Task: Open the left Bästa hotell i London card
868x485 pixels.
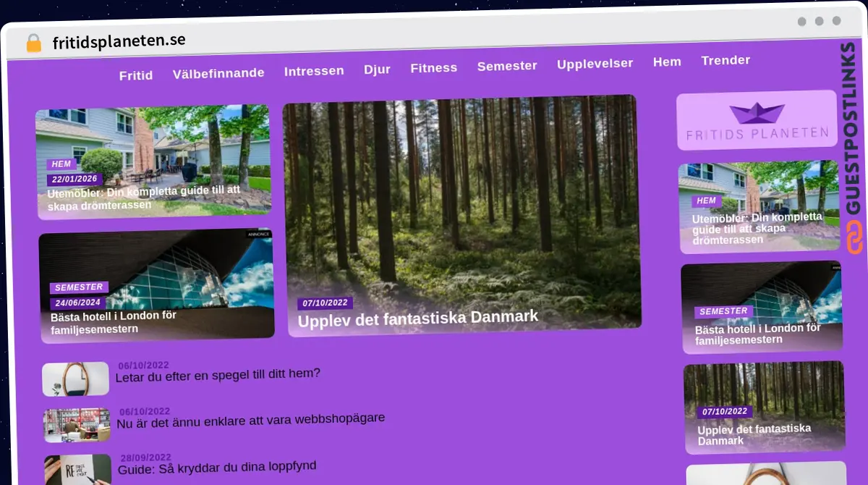Action: coord(157,286)
